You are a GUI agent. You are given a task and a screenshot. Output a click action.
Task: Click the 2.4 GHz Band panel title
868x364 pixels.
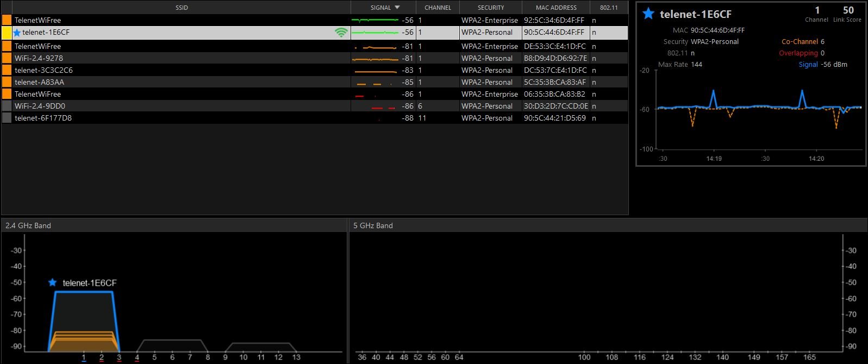(28, 225)
